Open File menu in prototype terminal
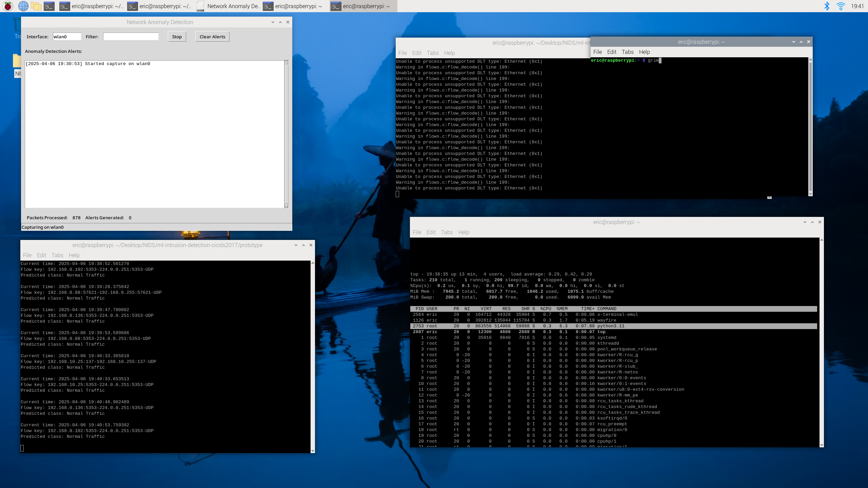868x488 pixels. [x=27, y=255]
